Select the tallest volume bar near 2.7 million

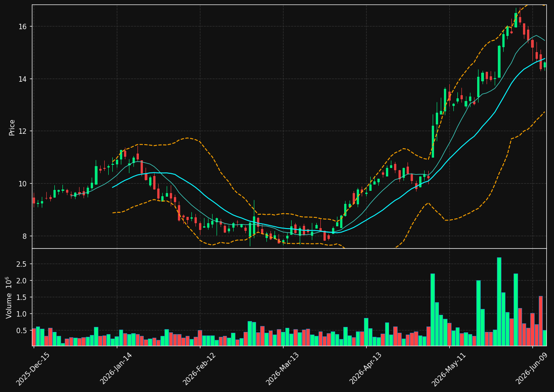[499, 301]
